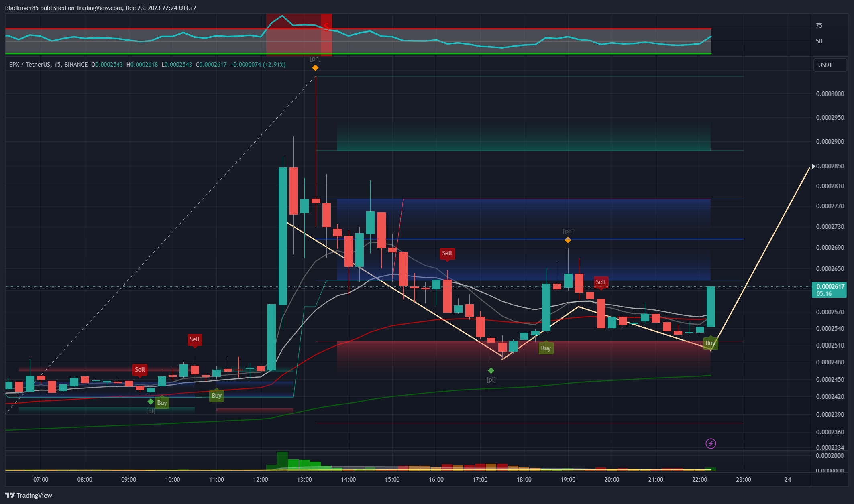
Task: Click the Sell label at the 10:30 candle
Action: (x=194, y=339)
